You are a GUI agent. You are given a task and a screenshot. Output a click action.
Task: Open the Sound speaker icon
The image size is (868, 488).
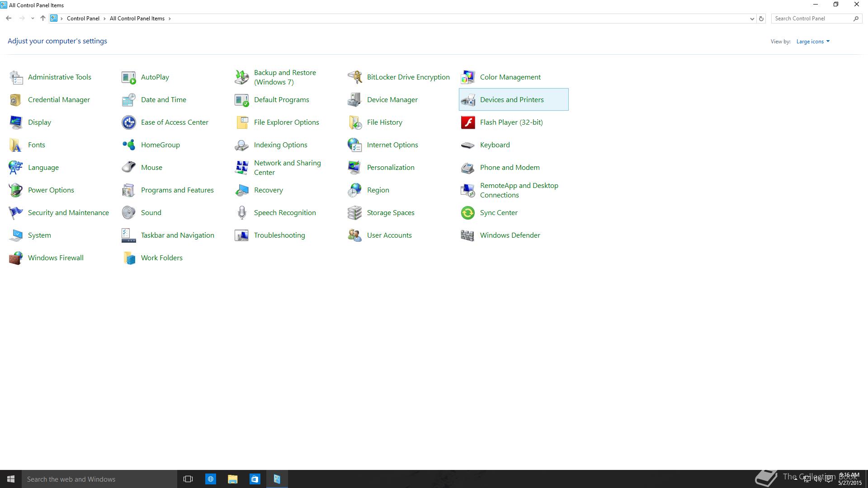pos(129,213)
